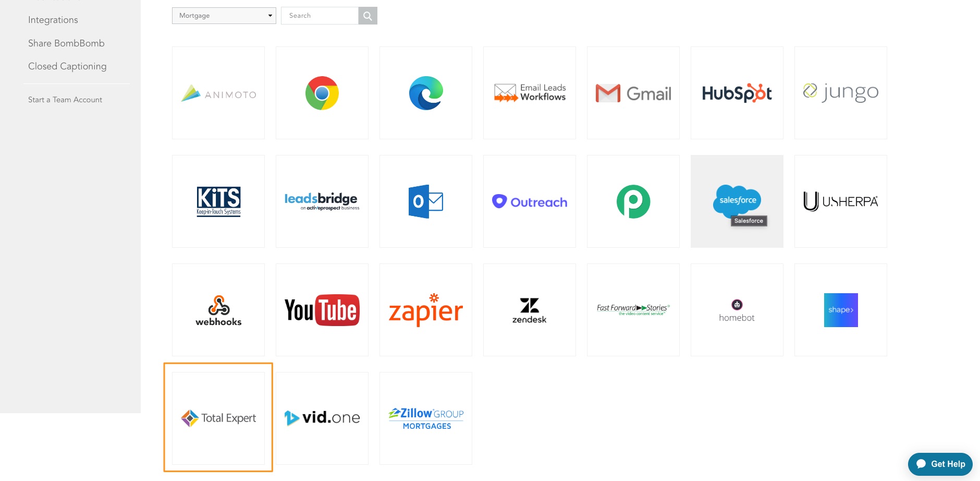The height and width of the screenshot is (481, 980).
Task: Select the Zillow Group Mortgages tile
Action: tap(426, 418)
